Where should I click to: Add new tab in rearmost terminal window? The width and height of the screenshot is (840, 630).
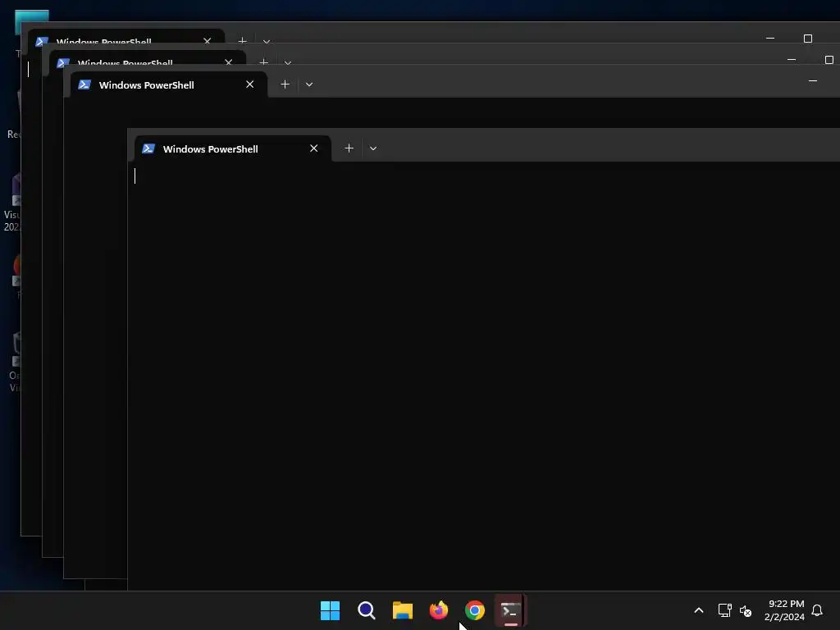pos(242,41)
